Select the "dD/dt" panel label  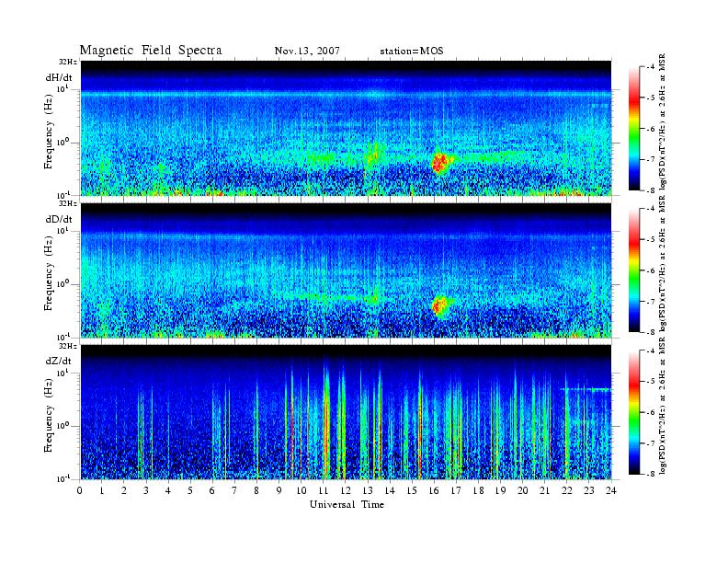click(x=59, y=219)
